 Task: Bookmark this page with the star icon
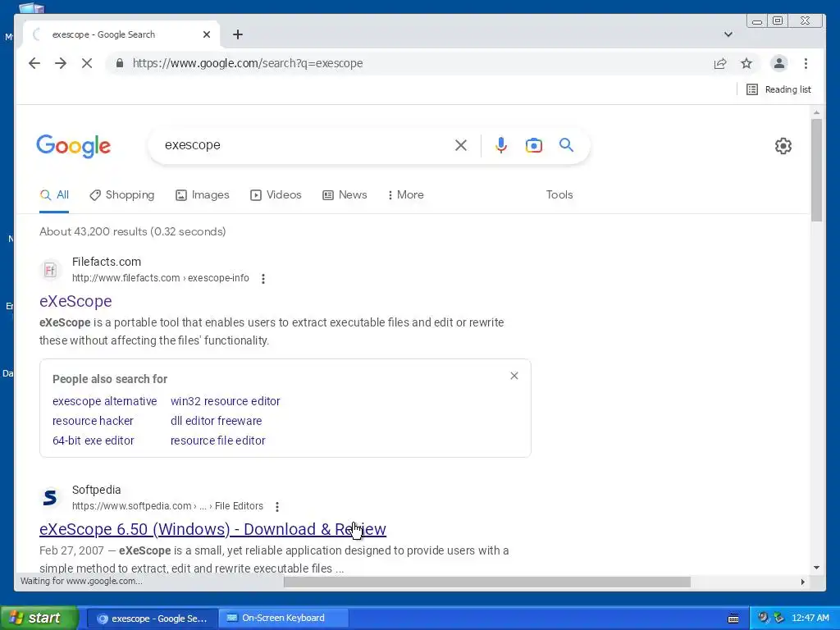coord(746,63)
